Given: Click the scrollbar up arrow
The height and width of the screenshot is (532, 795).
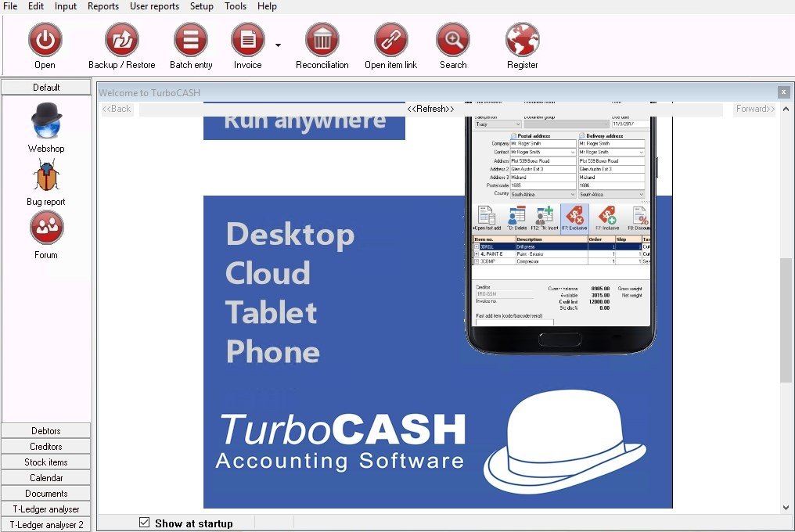Looking at the screenshot, I should tap(786, 109).
